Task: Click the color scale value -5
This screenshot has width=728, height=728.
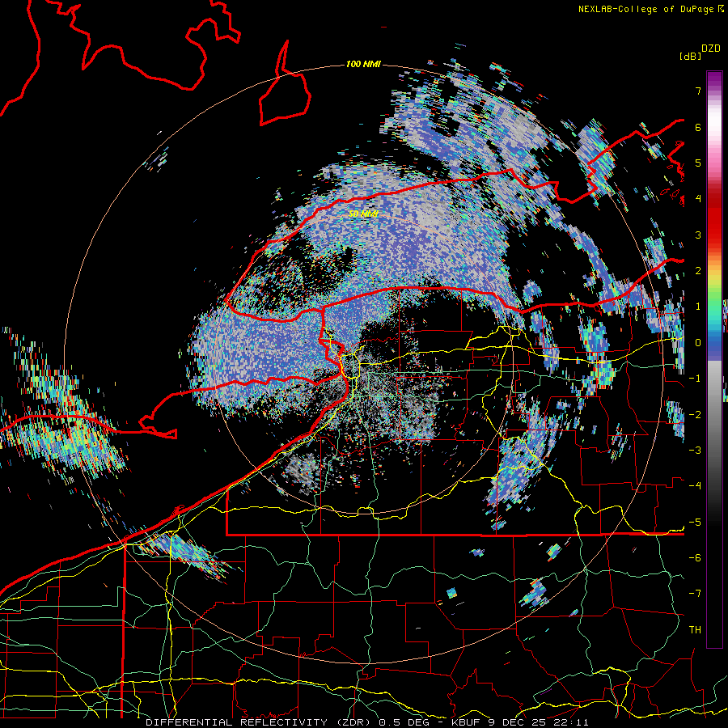Action: coord(695,523)
